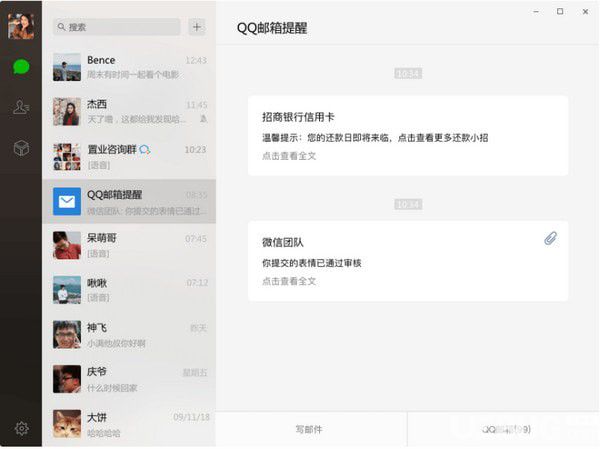Switch to the green Chats icon
The height and width of the screenshot is (449, 600).
(21, 67)
